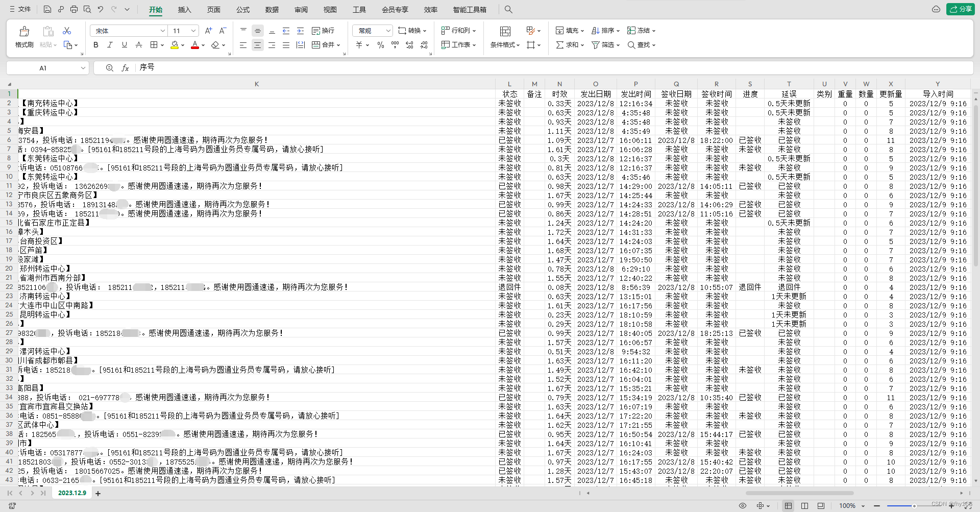Align text right horizontally

pyautogui.click(x=272, y=45)
